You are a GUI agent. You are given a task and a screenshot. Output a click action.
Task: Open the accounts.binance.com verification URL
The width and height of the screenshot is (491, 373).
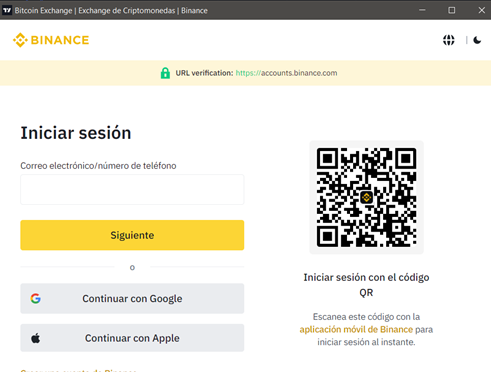pyautogui.click(x=286, y=73)
